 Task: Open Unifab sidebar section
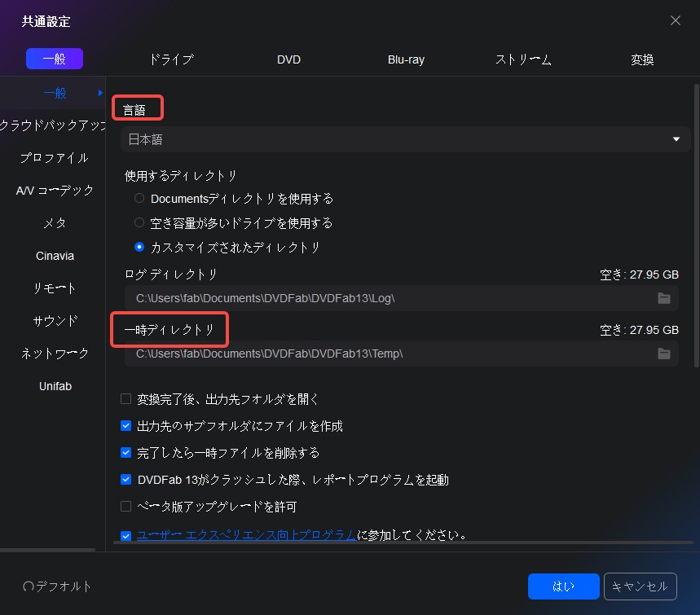click(x=55, y=386)
